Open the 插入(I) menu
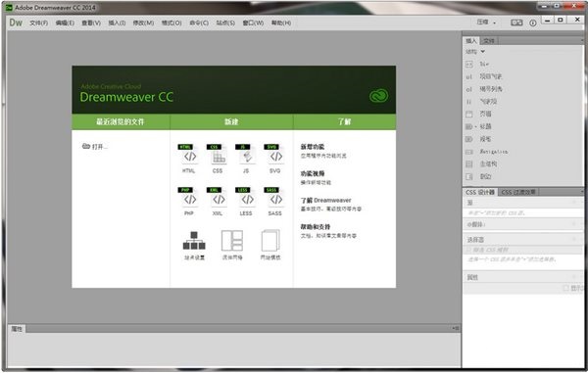The image size is (588, 373). click(x=117, y=23)
